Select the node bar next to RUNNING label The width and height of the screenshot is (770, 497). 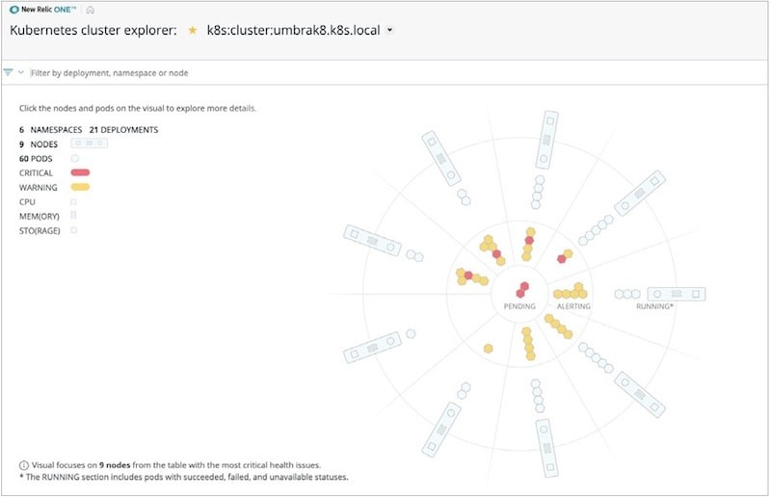click(x=676, y=294)
